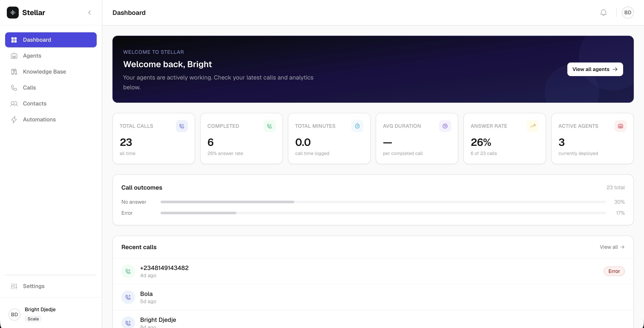Click the Completed incoming-call icon
The height and width of the screenshot is (328, 644).
tap(269, 126)
